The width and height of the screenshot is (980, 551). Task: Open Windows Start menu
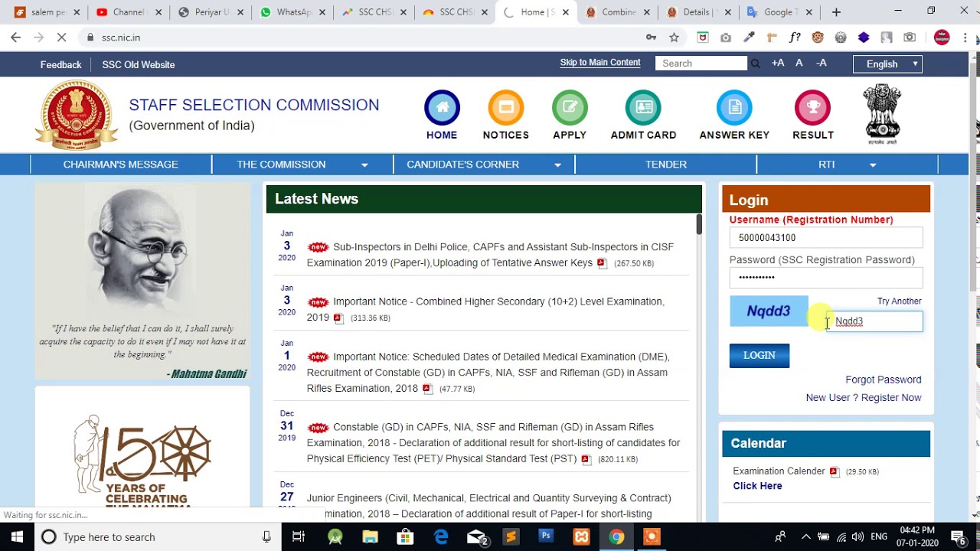tap(17, 537)
